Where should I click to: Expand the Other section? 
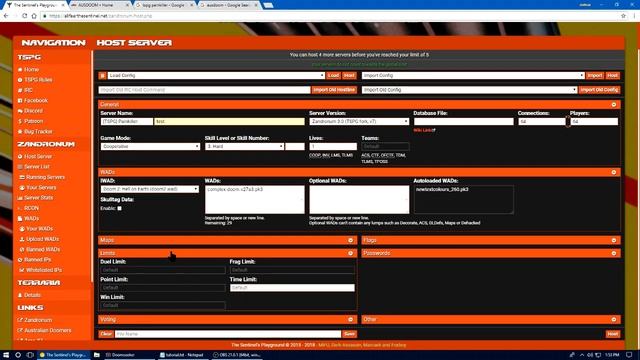pyautogui.click(x=613, y=320)
